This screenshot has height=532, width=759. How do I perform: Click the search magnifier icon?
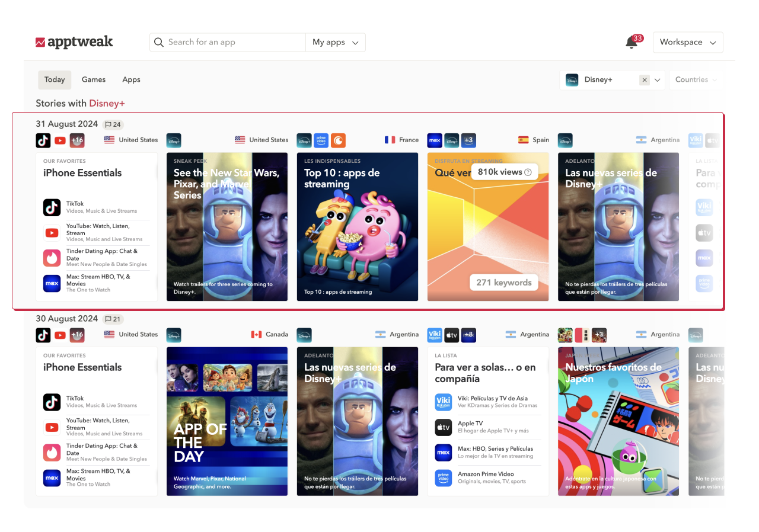159,42
